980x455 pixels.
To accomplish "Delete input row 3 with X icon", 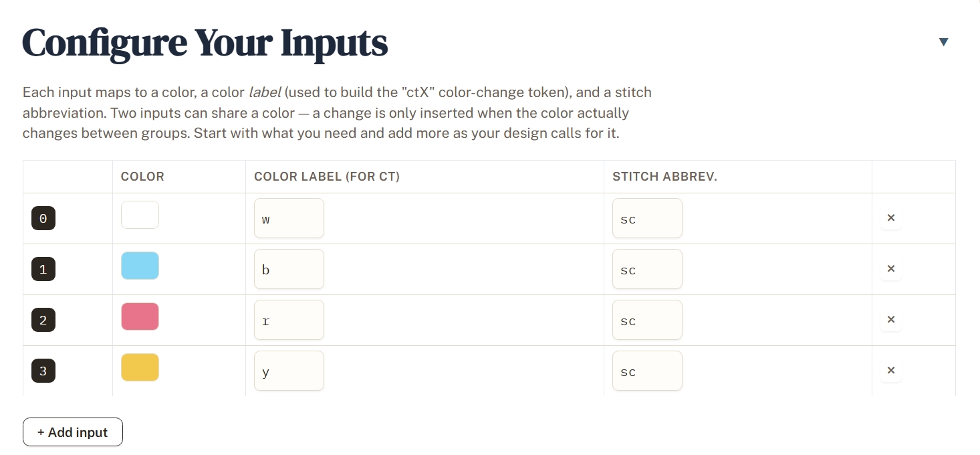I will [891, 371].
